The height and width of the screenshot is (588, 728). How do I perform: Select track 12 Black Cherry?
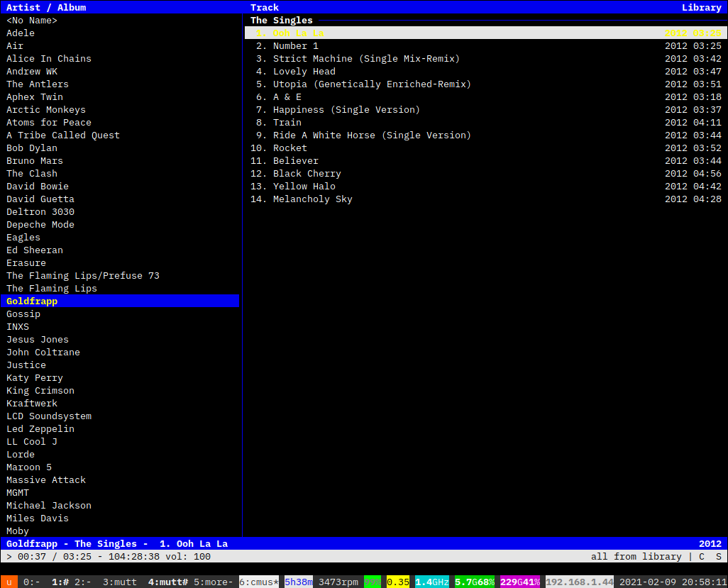point(486,174)
